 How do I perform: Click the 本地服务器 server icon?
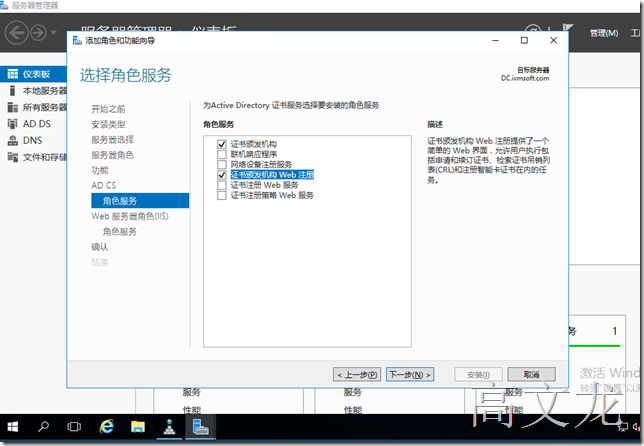(13, 91)
